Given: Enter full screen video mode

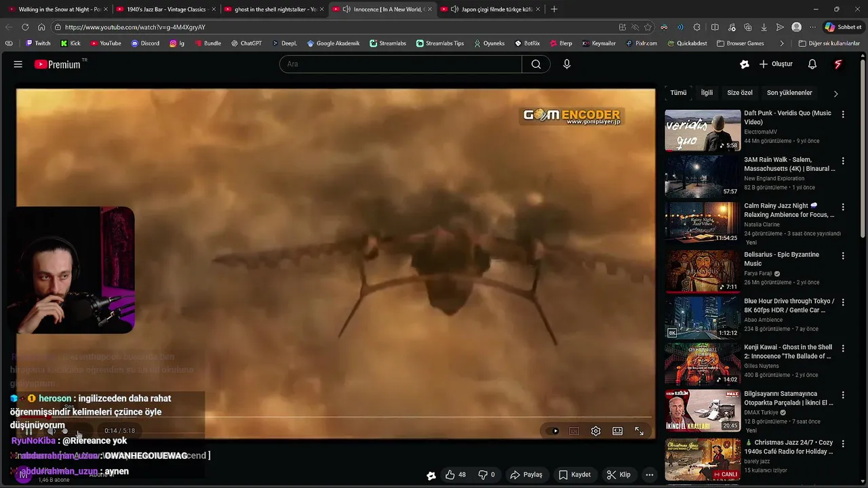Looking at the screenshot, I should tap(639, 431).
